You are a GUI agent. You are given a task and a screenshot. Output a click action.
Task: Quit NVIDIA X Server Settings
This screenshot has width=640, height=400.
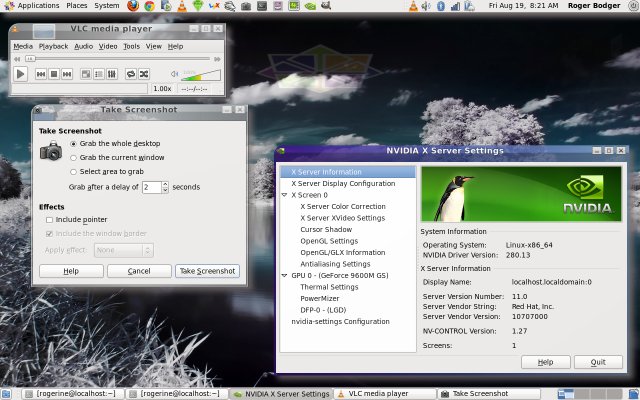point(598,362)
